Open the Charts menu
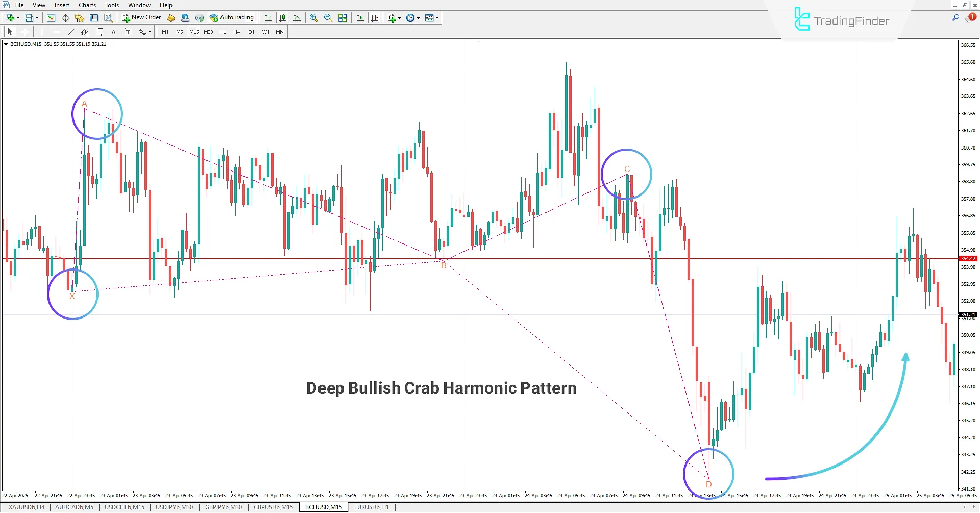Screen dimensions: 980x513 87,5
